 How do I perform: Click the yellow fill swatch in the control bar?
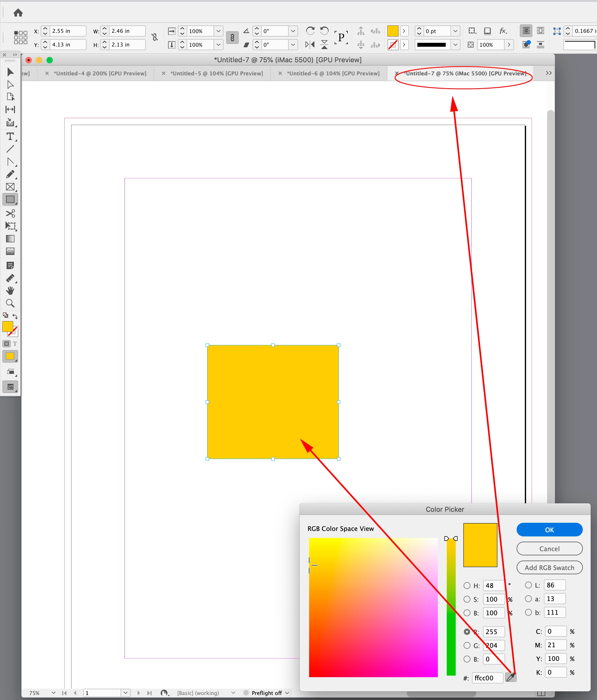[393, 31]
